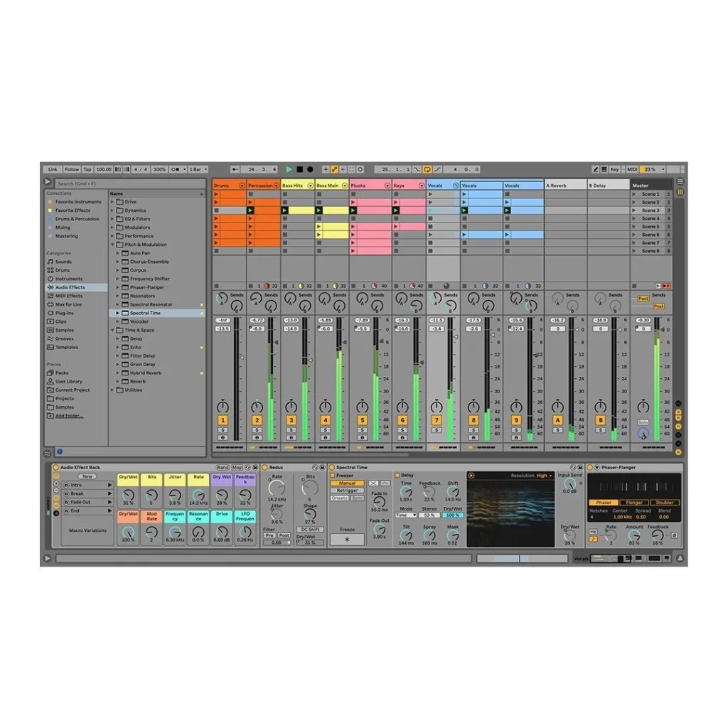Open Sounds category in browser
This screenshot has height=728, width=728.
(x=63, y=262)
